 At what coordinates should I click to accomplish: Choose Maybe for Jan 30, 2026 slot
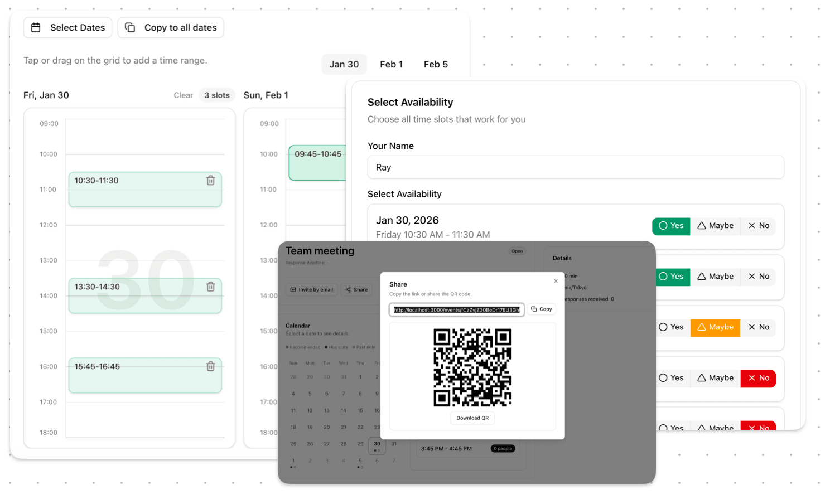tap(715, 226)
